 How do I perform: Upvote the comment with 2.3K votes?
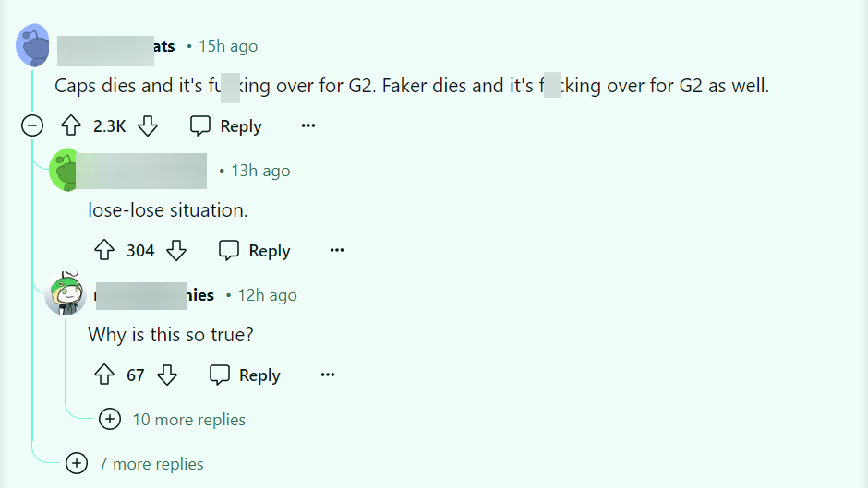click(72, 126)
